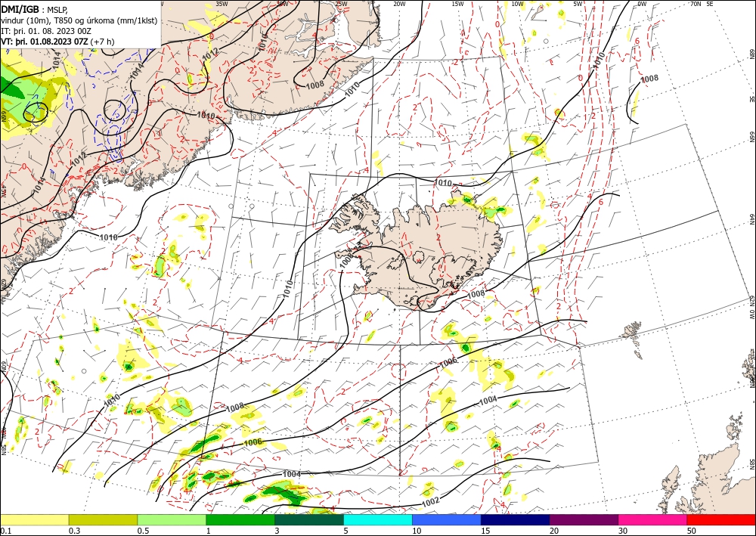Click the legend value 1
The height and width of the screenshot is (536, 756).
click(208, 531)
